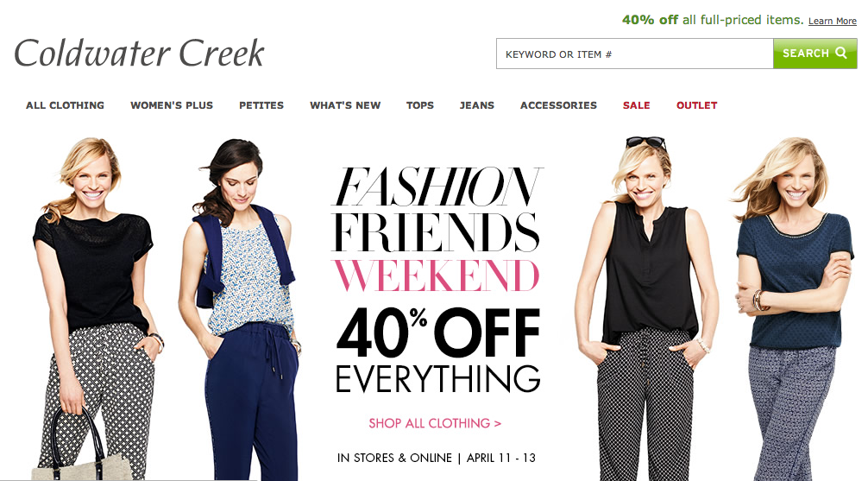This screenshot has height=481, width=868.
Task: Open What's New in navigation
Action: 345,105
